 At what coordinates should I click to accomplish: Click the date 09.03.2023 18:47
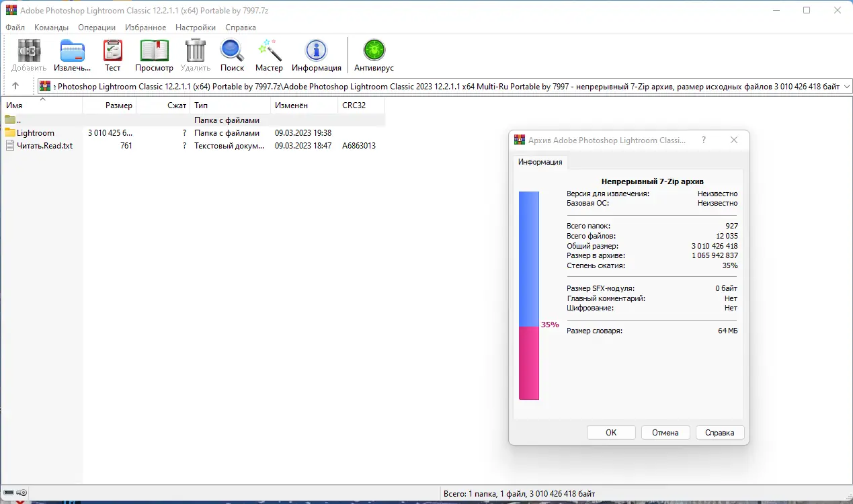pos(303,145)
